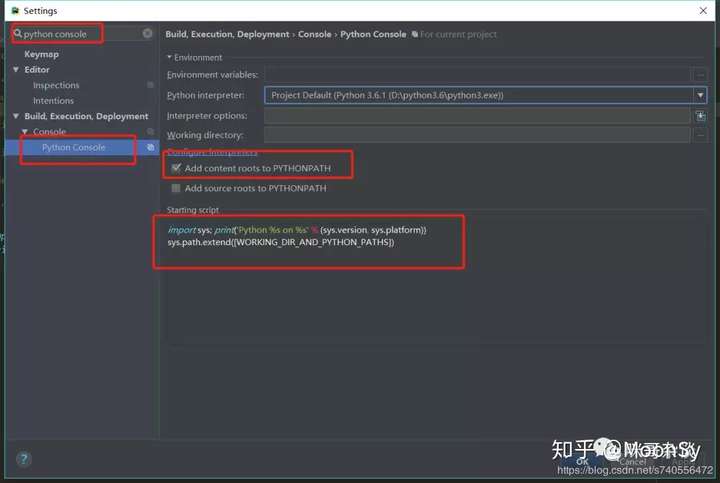This screenshot has width=720, height=483.
Task: Click the 'For current project' icon
Action: (415, 34)
